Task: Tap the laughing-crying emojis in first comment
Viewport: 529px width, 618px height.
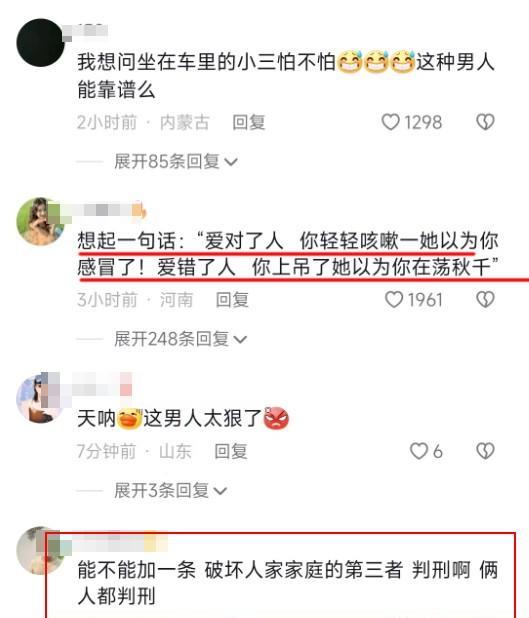Action: point(376,62)
